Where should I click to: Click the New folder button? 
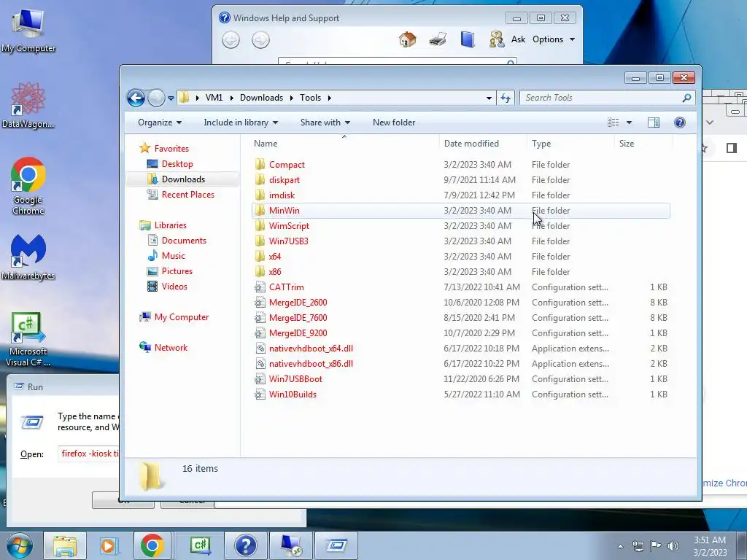394,122
